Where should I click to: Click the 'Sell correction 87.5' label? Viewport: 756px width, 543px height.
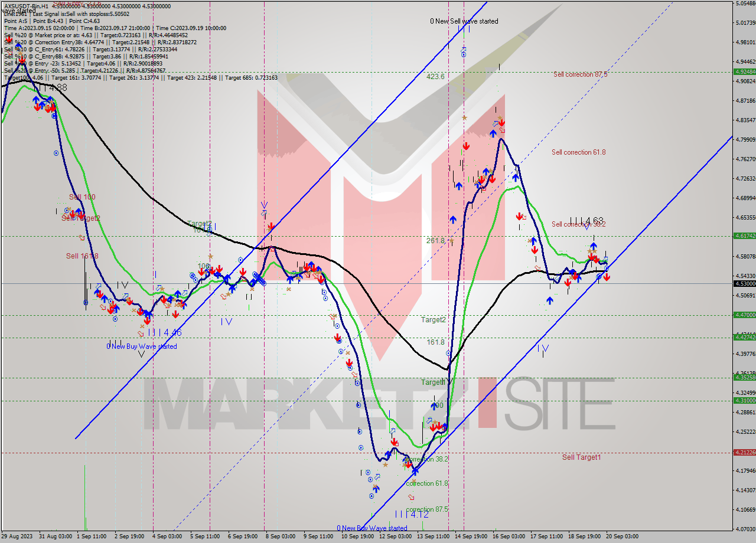pos(580,74)
